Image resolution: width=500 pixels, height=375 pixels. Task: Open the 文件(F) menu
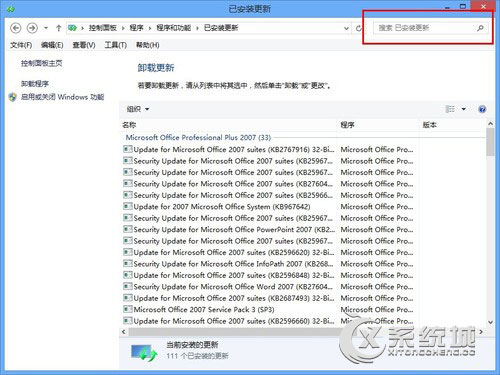click(x=21, y=45)
